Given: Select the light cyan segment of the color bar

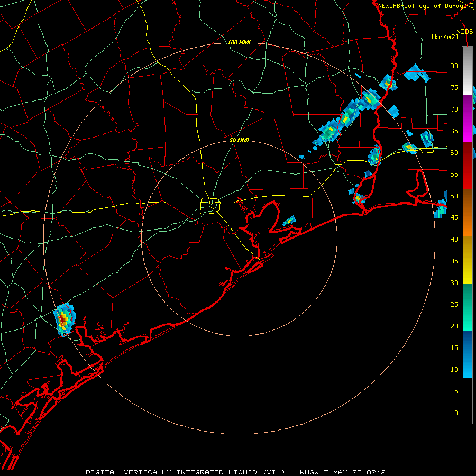Looking at the screenshot, I should (467, 367).
